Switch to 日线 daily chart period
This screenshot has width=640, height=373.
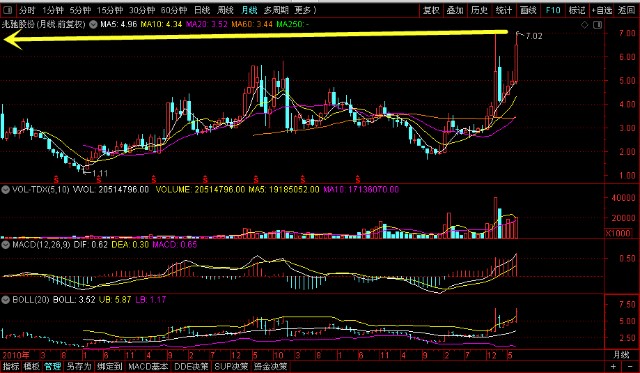202,10
